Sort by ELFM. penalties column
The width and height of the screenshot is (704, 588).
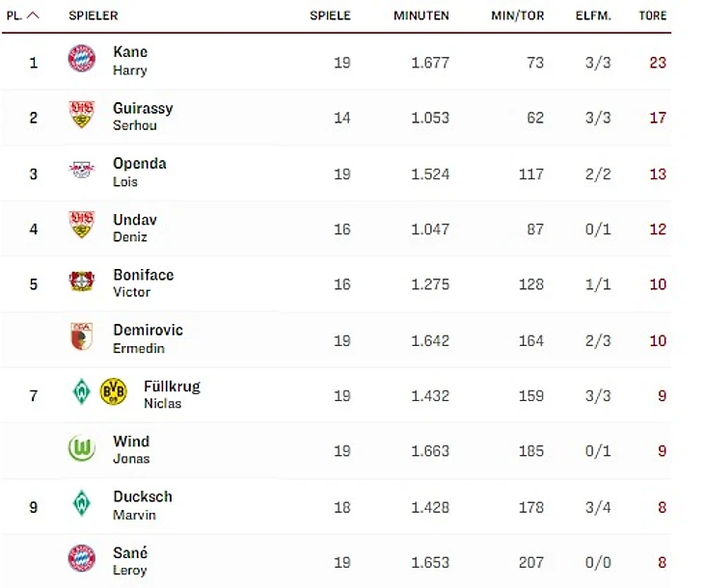point(594,15)
